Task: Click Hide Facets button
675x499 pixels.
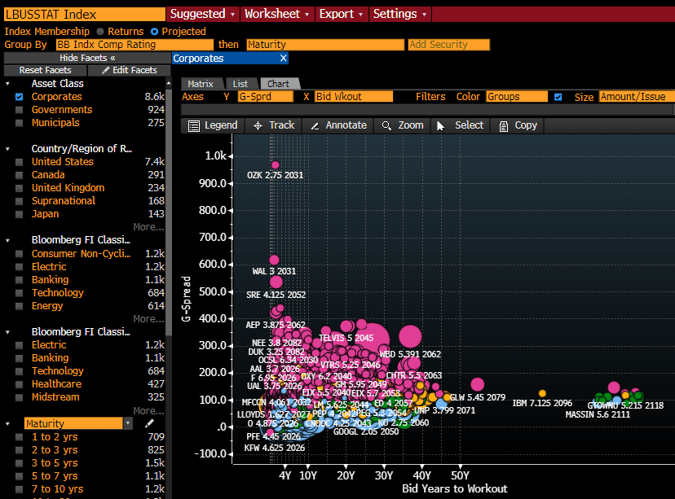Action: click(87, 58)
